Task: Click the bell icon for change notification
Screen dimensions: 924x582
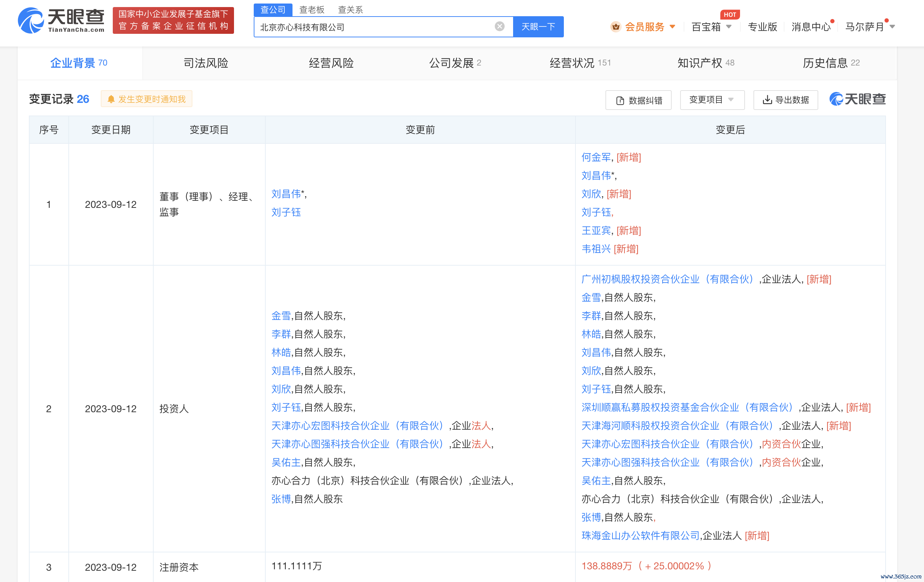Action: tap(111, 99)
